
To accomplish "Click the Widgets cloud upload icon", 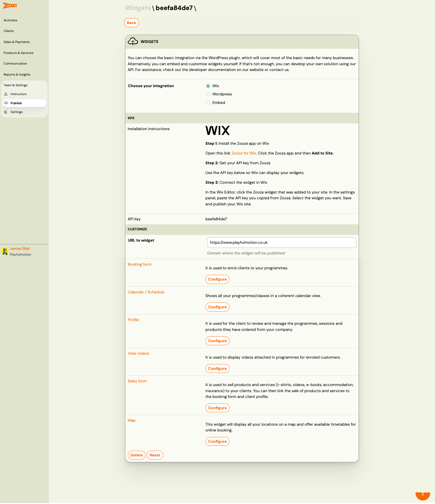I will tap(133, 41).
